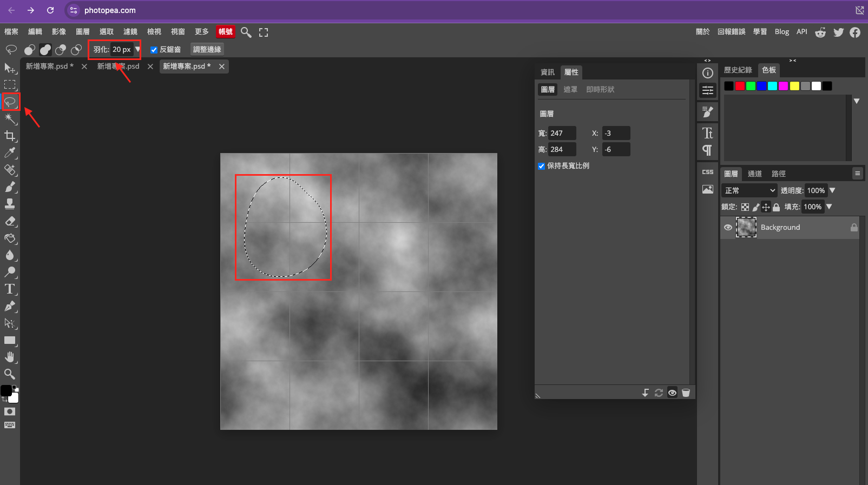The image size is (868, 485).
Task: Switch to the 資訊 tab
Action: (548, 72)
